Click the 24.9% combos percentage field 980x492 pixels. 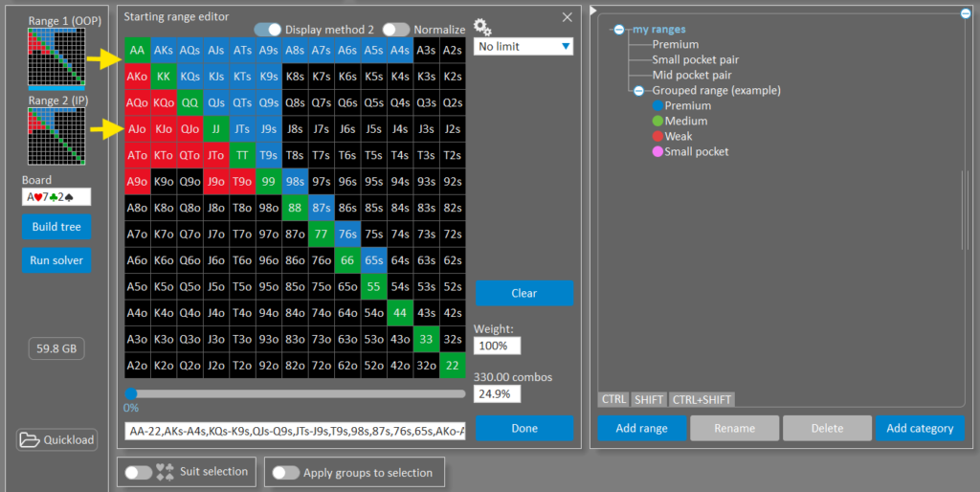pos(497,393)
